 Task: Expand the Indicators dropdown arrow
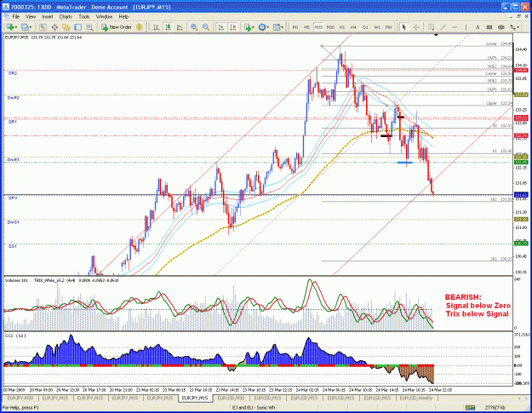(254, 27)
